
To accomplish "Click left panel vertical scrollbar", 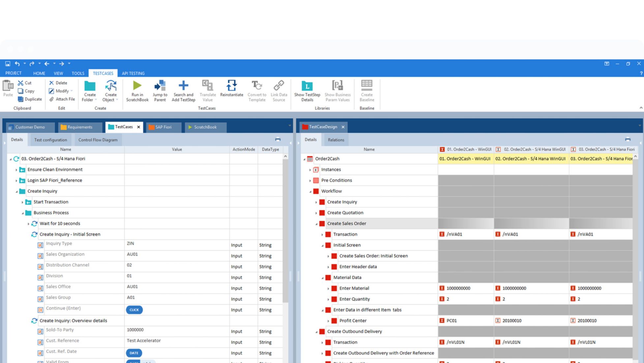I will [285, 231].
